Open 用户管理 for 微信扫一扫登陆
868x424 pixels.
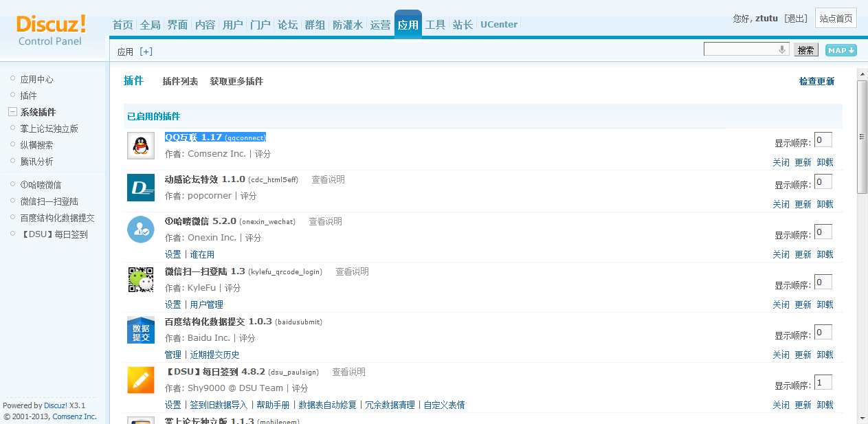tap(206, 304)
